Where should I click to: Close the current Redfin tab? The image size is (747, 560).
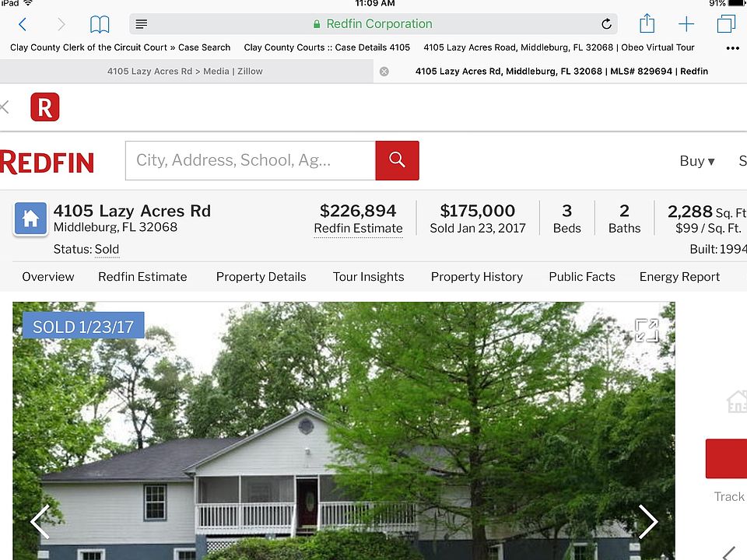[x=384, y=72]
